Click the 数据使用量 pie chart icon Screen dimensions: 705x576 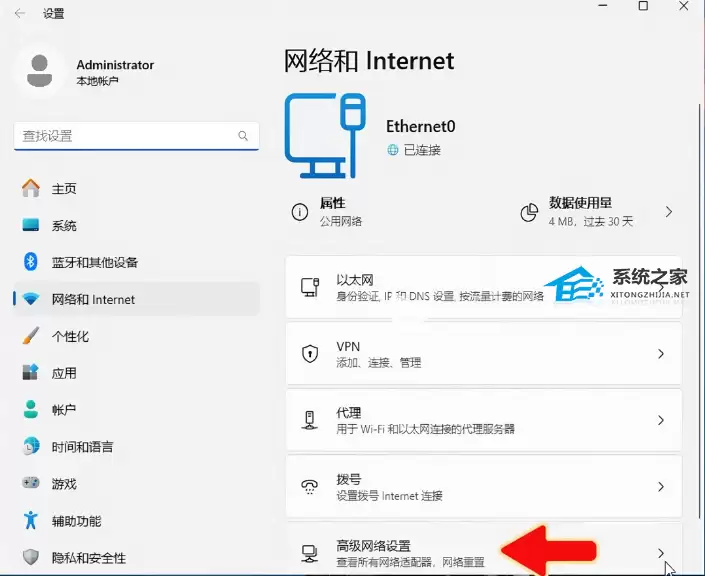tap(529, 212)
